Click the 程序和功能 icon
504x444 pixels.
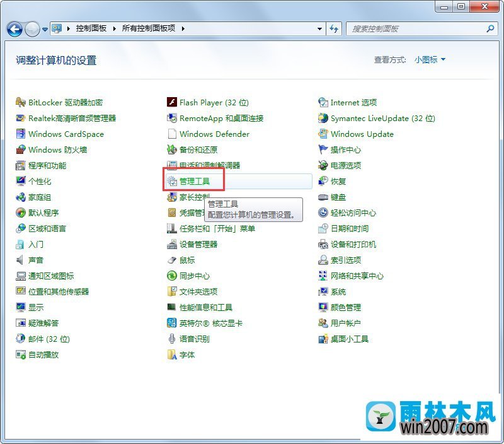click(x=21, y=165)
